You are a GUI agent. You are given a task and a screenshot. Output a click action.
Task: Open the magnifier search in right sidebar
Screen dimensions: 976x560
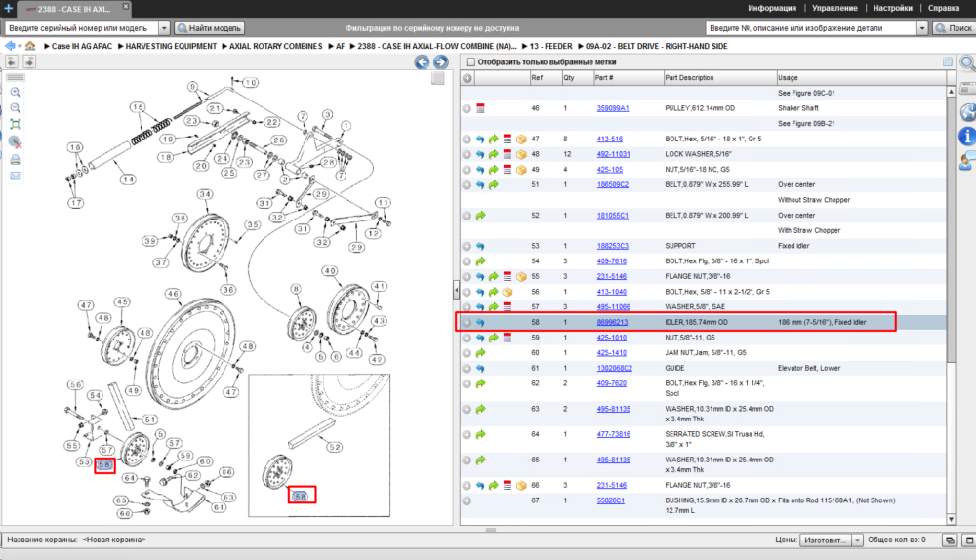(x=968, y=62)
